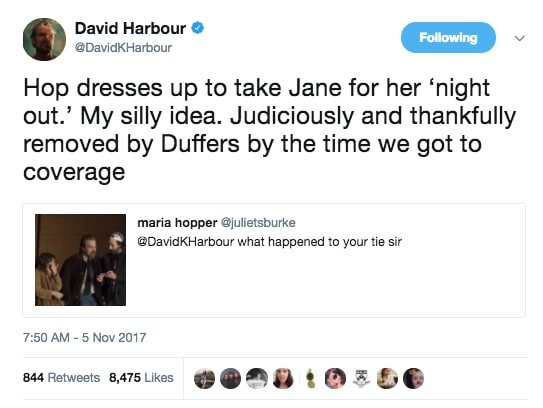Open the 7:50 AM - 5 Nov 2017 timestamp
Image resolution: width=543 pixels, height=408 pixels.
tap(84, 337)
